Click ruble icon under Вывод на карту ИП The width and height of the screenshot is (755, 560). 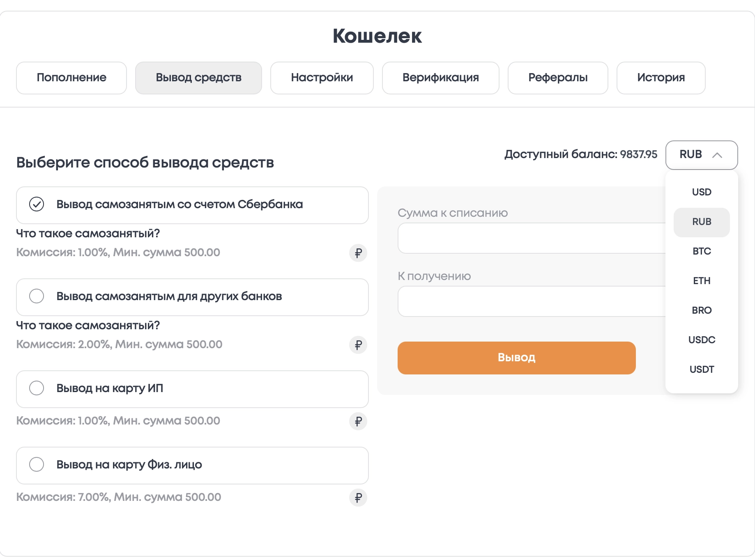click(358, 421)
